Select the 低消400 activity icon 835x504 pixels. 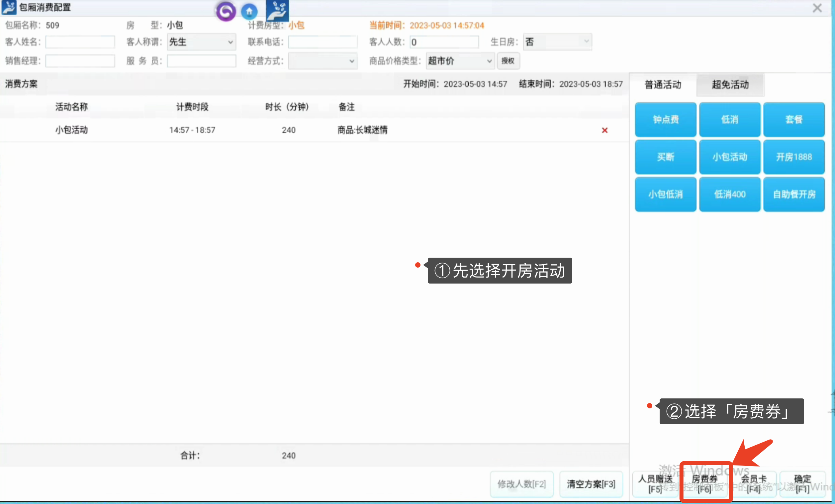coord(729,195)
